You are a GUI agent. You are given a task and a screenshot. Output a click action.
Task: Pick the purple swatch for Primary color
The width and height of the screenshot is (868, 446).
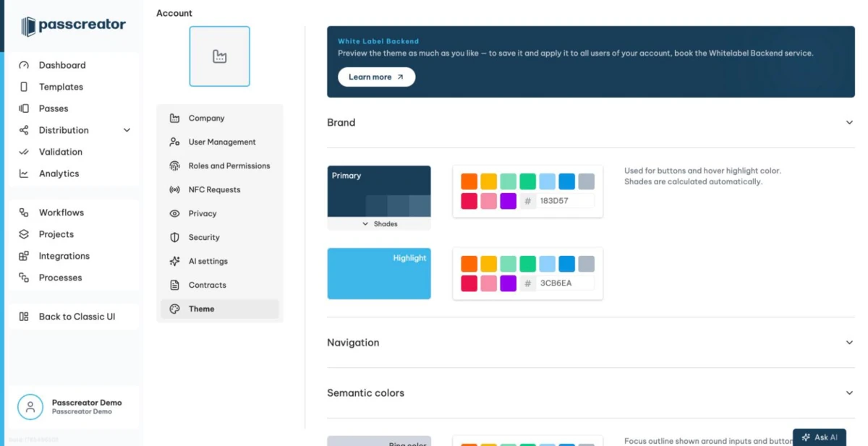tap(509, 201)
